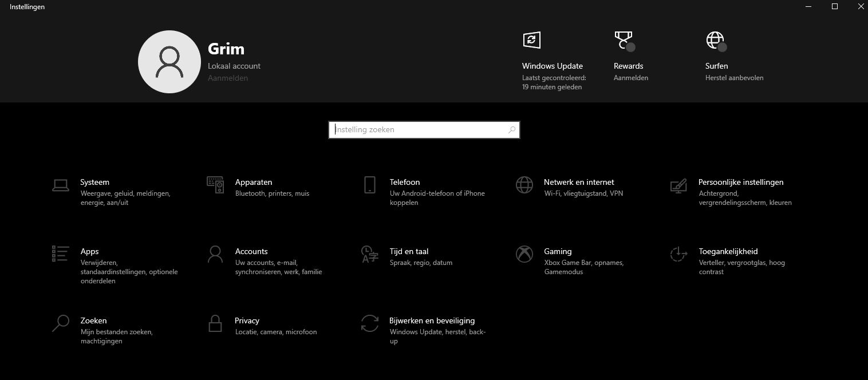This screenshot has height=380, width=868.
Task: Click 'Locatie, camera, microfoon' description
Action: (x=276, y=332)
